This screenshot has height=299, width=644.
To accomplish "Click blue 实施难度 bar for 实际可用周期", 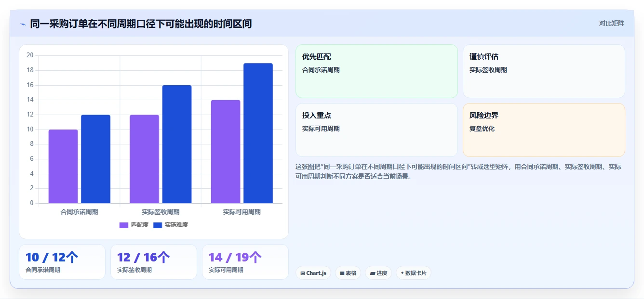I will pyautogui.click(x=258, y=133).
